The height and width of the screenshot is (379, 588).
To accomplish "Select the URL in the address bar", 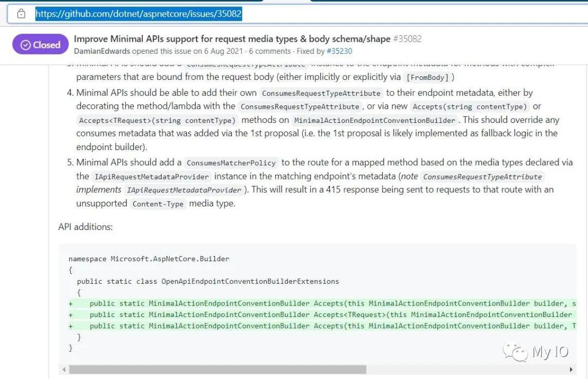I will [138, 14].
